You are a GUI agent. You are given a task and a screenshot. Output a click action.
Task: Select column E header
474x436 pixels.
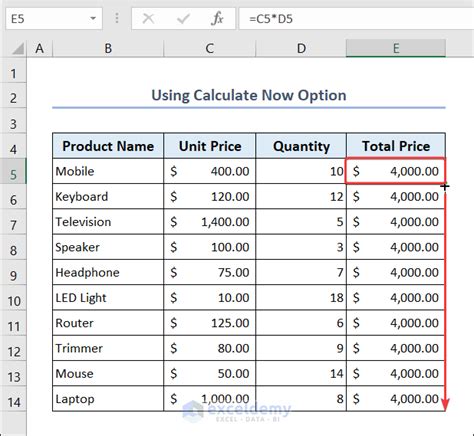396,49
